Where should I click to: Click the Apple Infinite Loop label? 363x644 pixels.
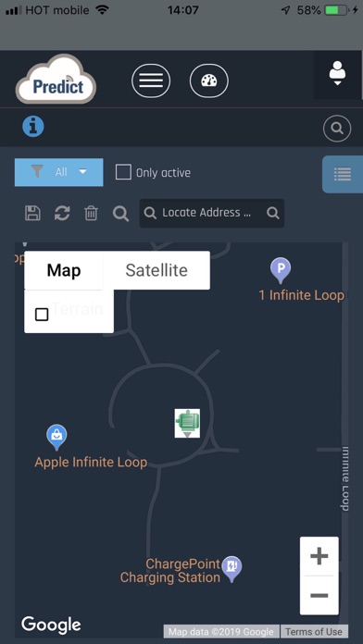coord(91,462)
